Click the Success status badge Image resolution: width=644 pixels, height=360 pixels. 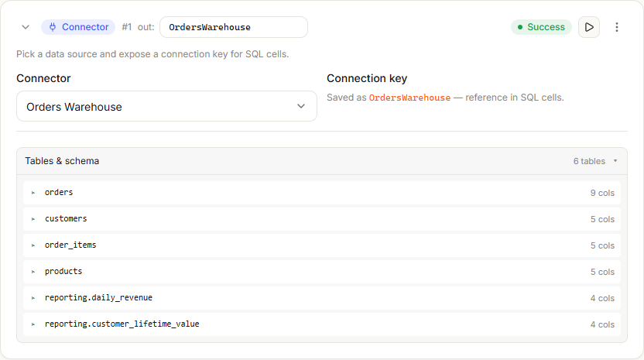[x=541, y=27]
